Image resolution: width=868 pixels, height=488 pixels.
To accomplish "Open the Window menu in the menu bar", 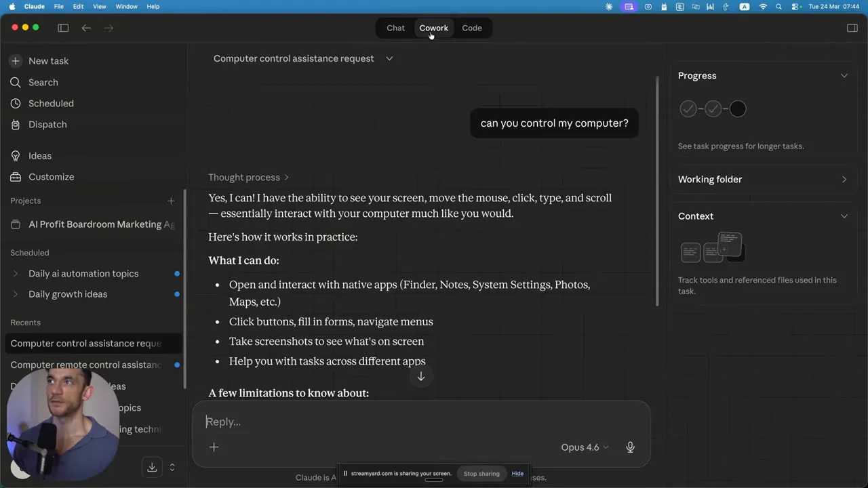I will [x=126, y=7].
